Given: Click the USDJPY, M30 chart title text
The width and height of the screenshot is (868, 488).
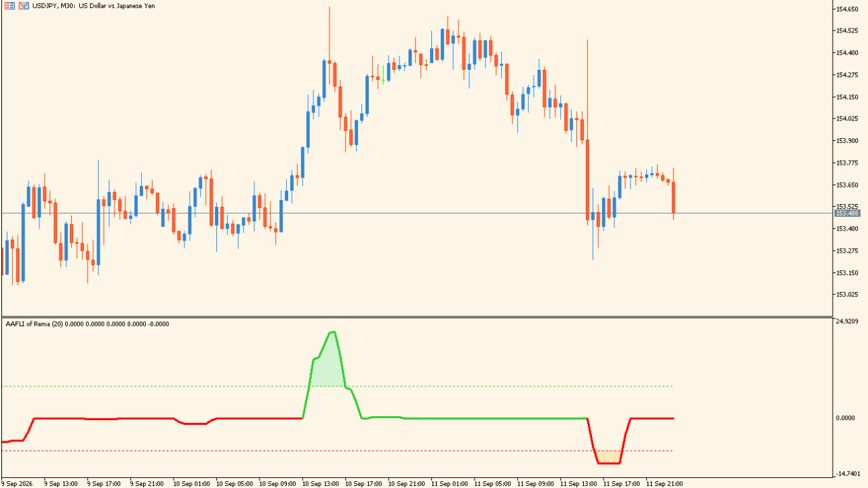Looking at the screenshot, I should [x=94, y=6].
